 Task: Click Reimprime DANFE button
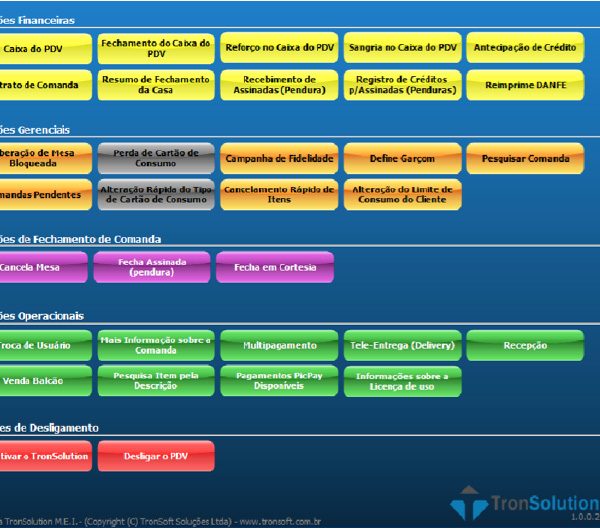coord(525,85)
